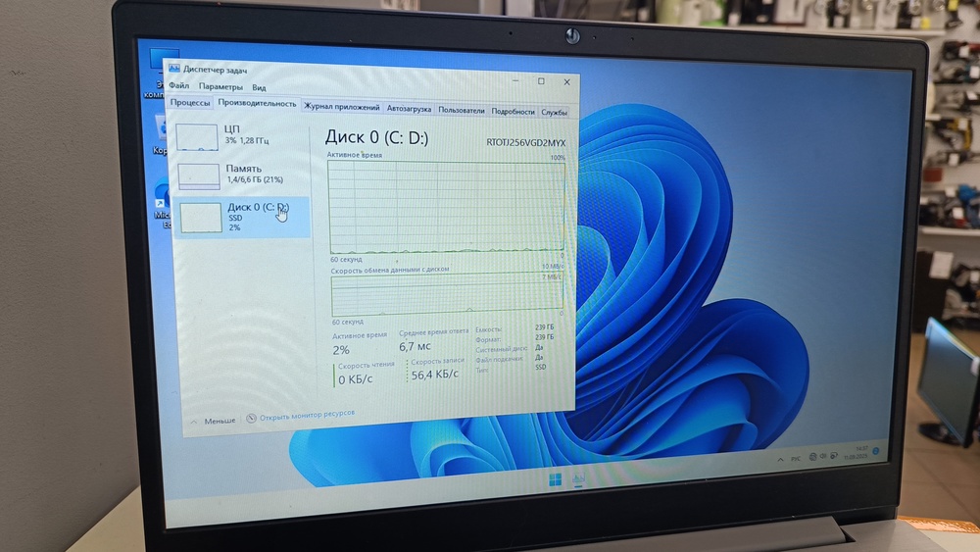Select the Производительность tab
Screen dimensions: 980x552
(257, 104)
